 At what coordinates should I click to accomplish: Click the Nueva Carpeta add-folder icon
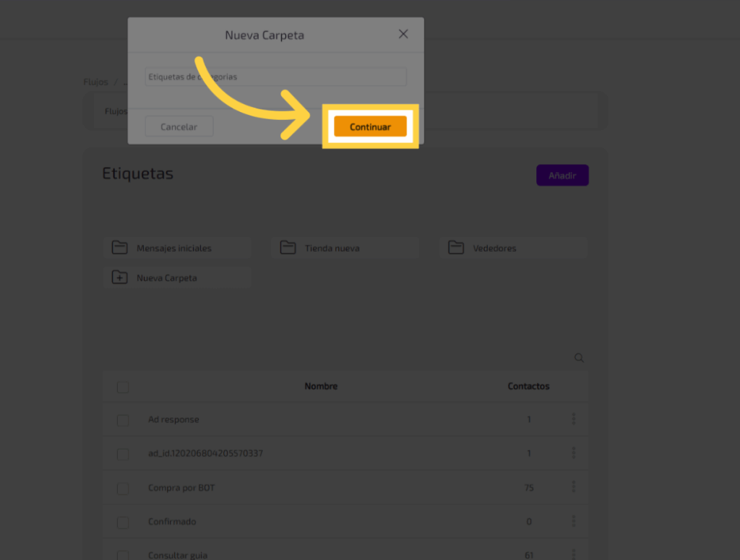pos(119,277)
